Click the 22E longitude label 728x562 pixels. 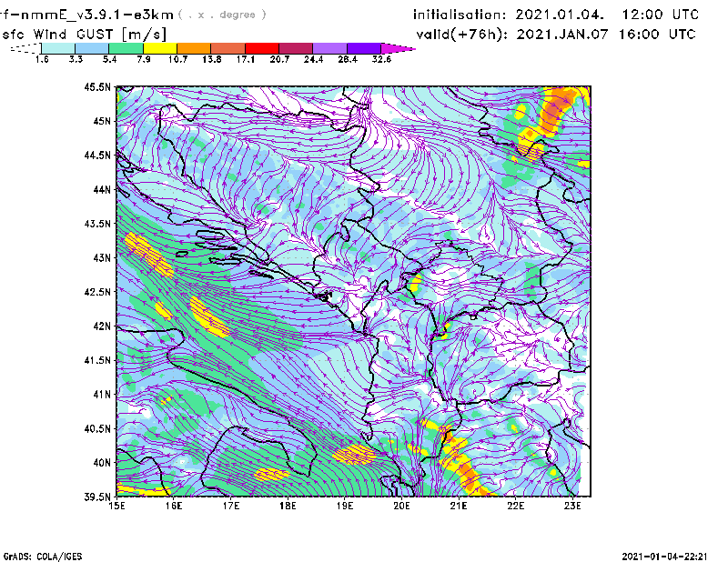coord(515,506)
